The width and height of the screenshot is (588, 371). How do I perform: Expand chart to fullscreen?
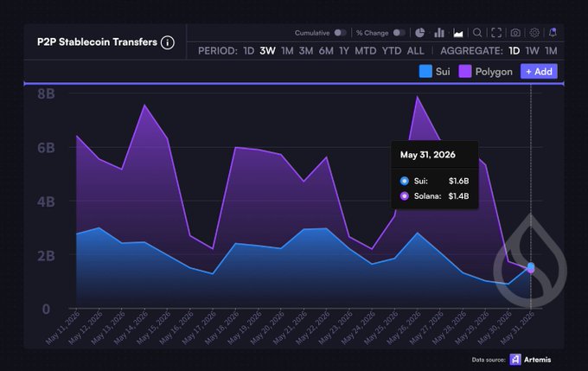point(496,33)
